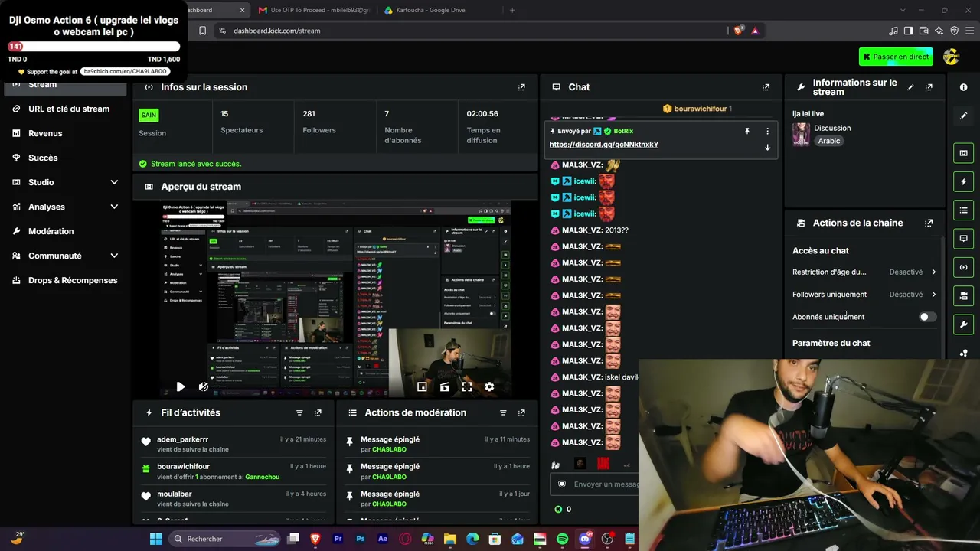Select Modération in the sidebar

pyautogui.click(x=65, y=231)
